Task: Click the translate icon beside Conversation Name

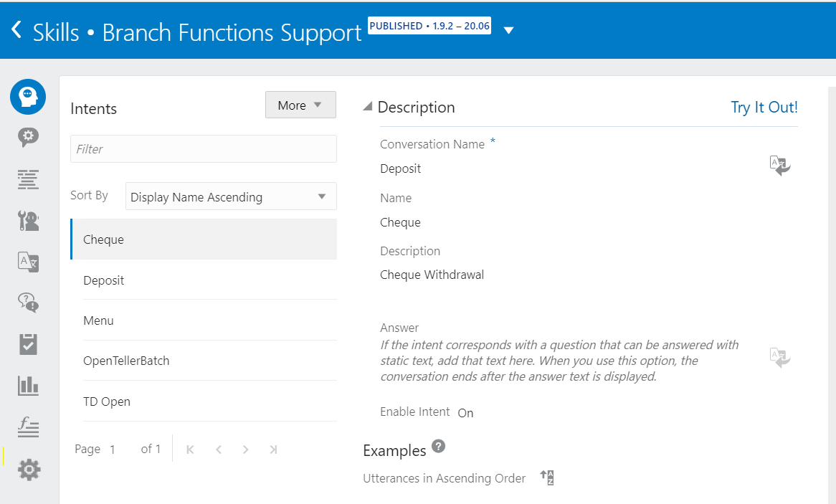Action: tap(779, 166)
